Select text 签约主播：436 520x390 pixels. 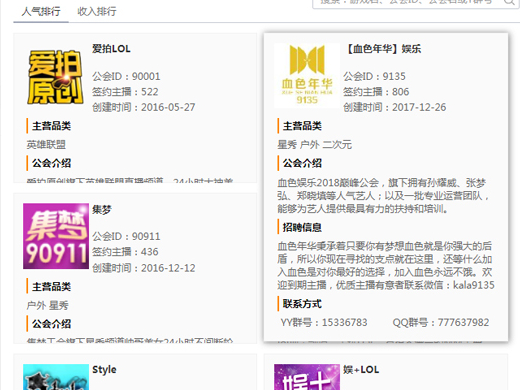point(125,252)
